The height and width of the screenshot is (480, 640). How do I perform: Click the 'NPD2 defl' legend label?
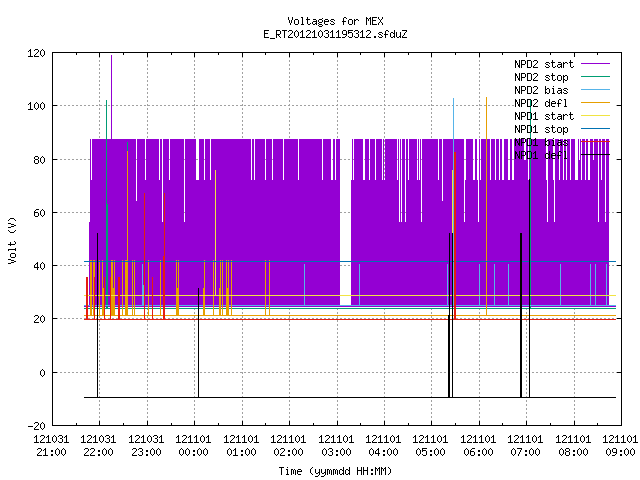click(x=541, y=103)
